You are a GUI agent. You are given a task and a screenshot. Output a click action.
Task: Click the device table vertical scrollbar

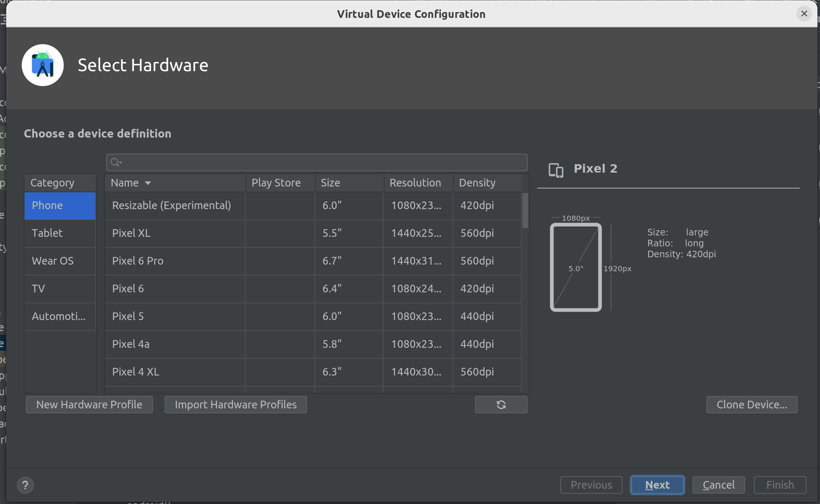(x=525, y=211)
